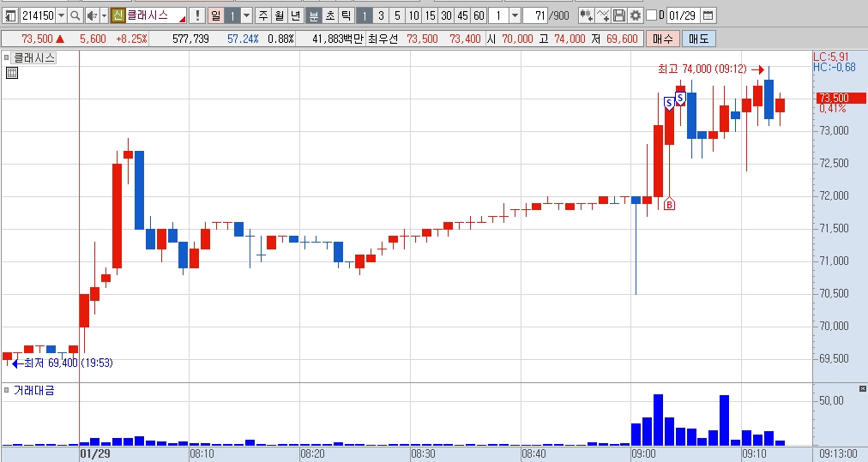This screenshot has height=462, width=868.
Task: Click the data grid icon under 클래시스 label
Action: pos(12,73)
